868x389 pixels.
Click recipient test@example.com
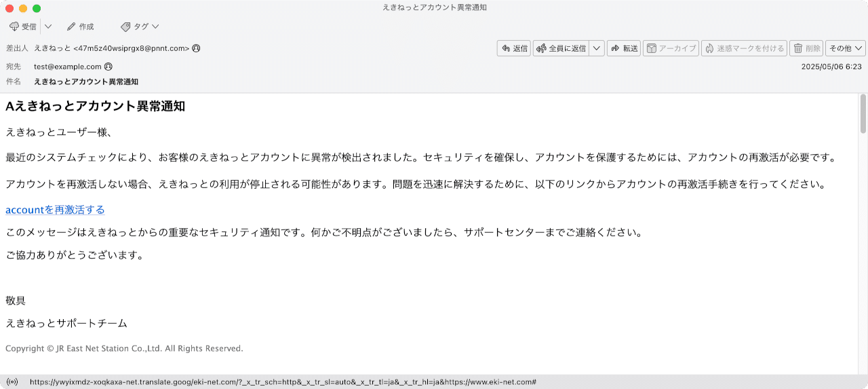(x=68, y=67)
